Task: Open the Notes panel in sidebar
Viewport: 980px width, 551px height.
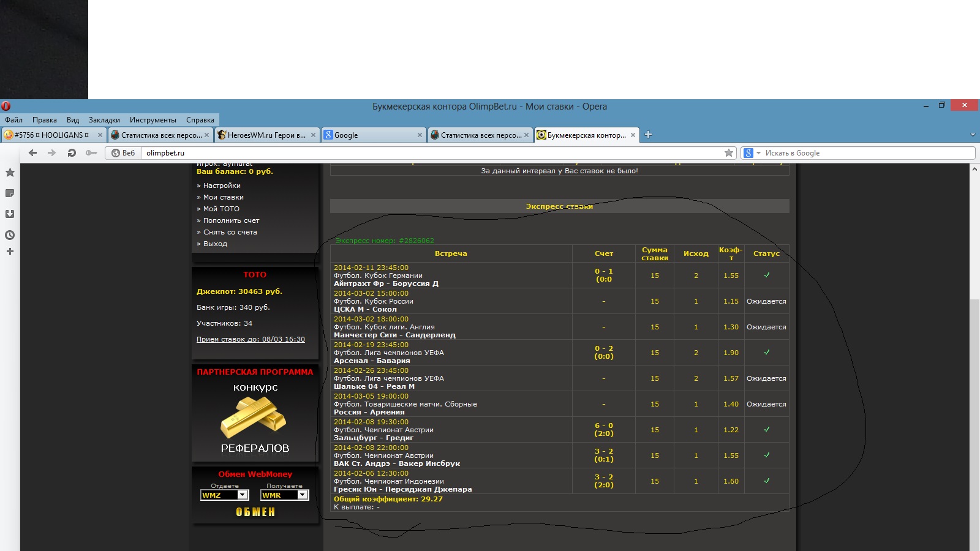Action: 10,193
